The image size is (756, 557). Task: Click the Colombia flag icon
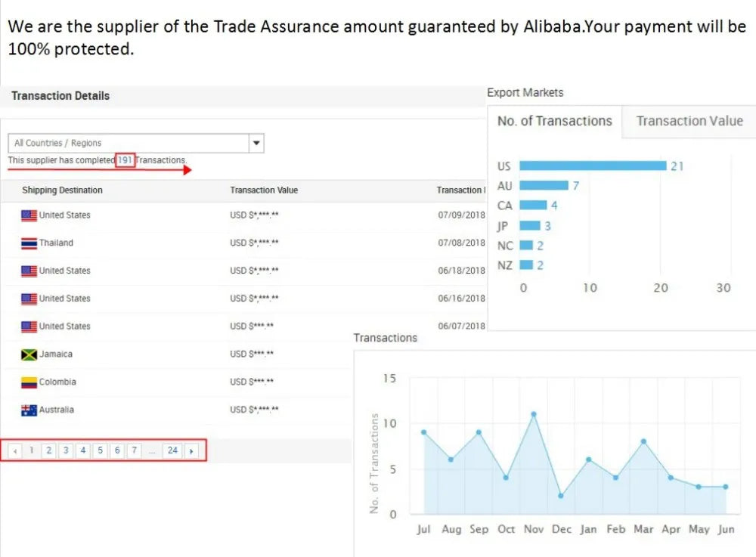tap(29, 382)
